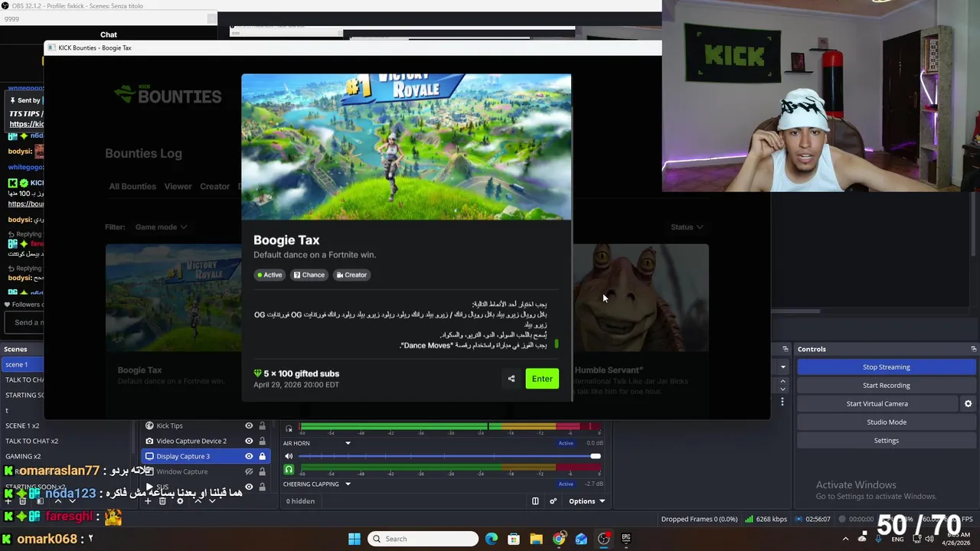Open system volume tray icon

929,539
